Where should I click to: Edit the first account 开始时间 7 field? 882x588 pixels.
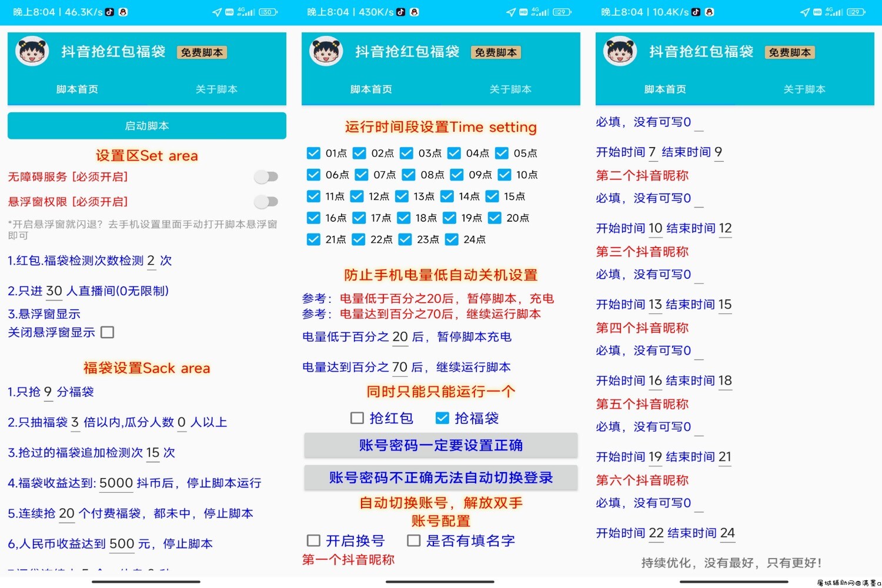tap(652, 152)
